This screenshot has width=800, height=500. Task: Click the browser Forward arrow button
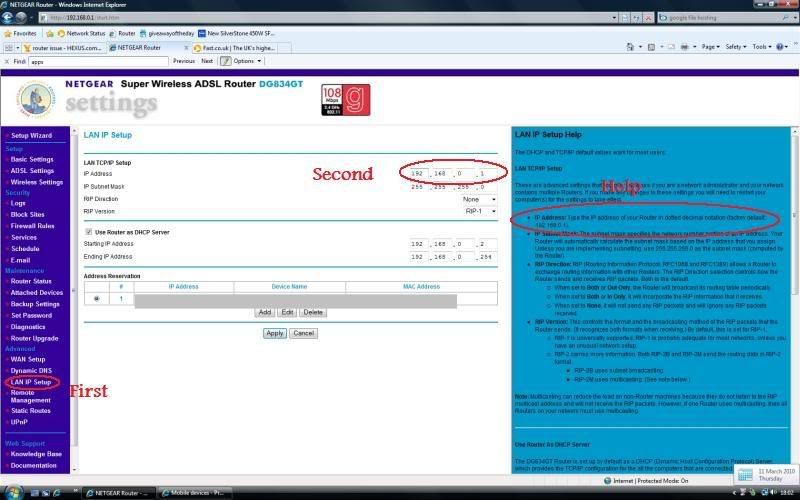pos(21,17)
